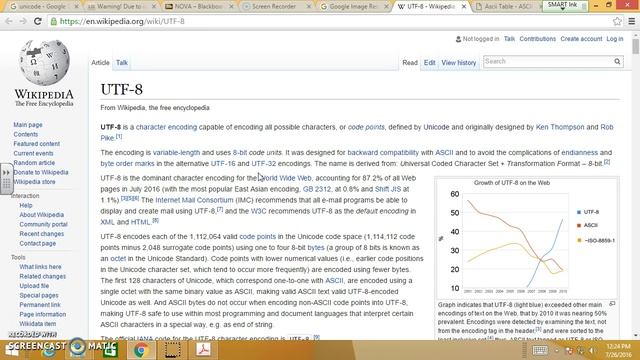The width and height of the screenshot is (640, 360).
Task: Follow the variable-length link
Action: 176,152
